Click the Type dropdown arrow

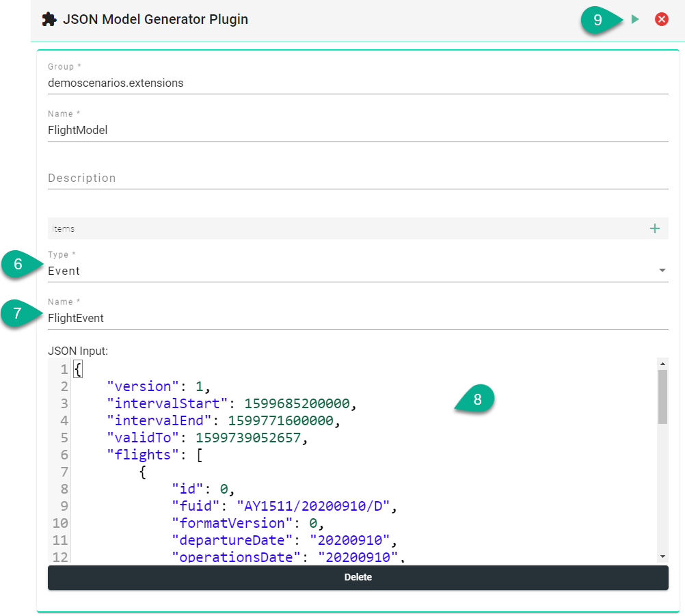[662, 271]
